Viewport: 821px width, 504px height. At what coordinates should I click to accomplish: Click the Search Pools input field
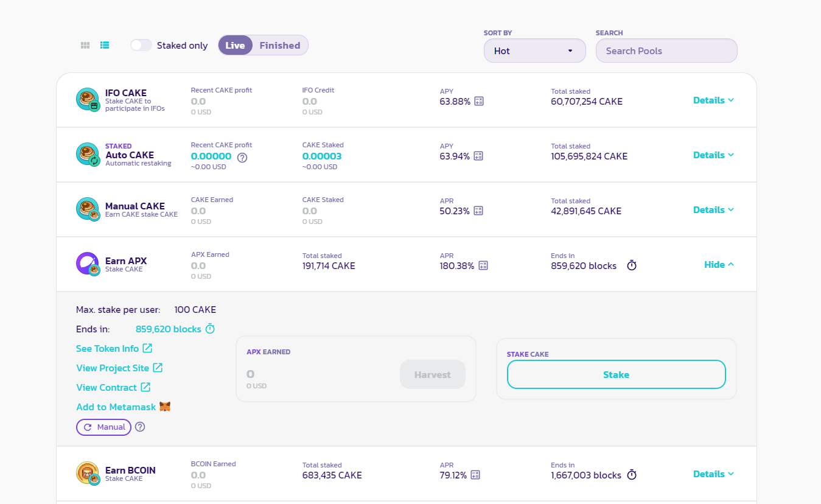(666, 51)
